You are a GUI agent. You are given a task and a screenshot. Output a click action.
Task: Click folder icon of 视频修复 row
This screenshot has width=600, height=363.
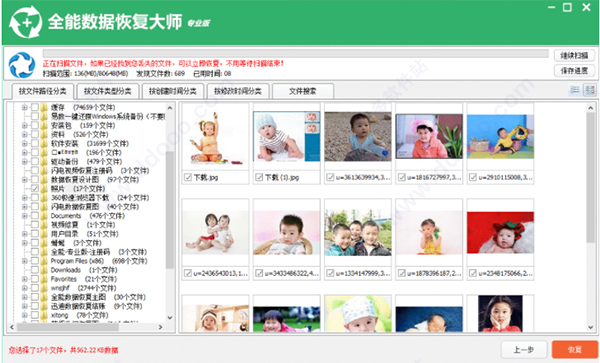coord(44,225)
